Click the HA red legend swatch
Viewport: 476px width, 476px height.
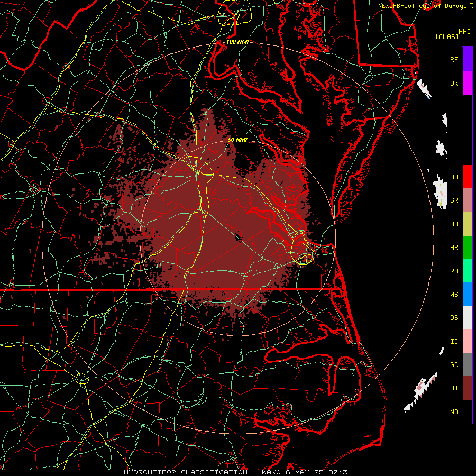[467, 177]
